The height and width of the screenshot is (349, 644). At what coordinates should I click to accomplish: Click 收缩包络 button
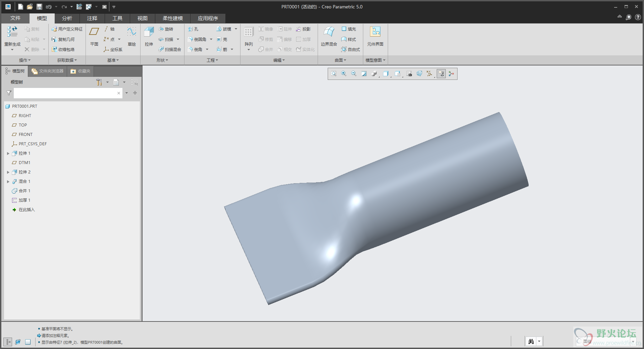coord(63,49)
